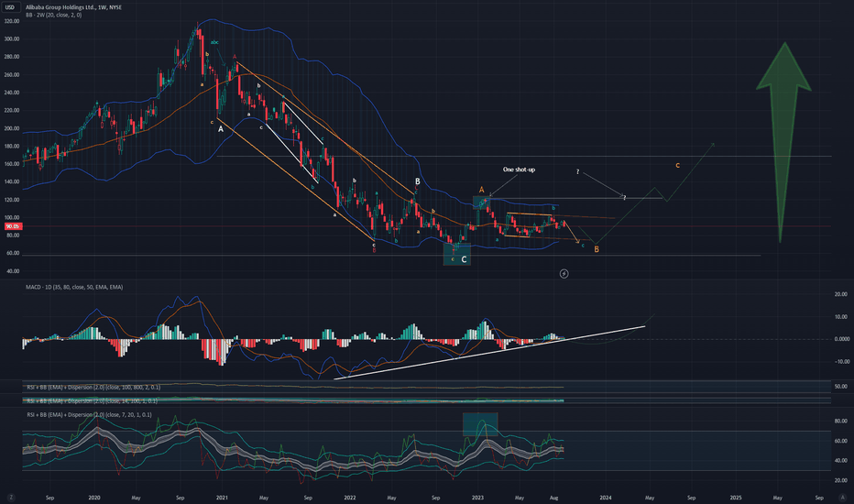Toggle the A auto-scale button at the bottom-right corner
The height and width of the screenshot is (504, 854).
[x=843, y=497]
